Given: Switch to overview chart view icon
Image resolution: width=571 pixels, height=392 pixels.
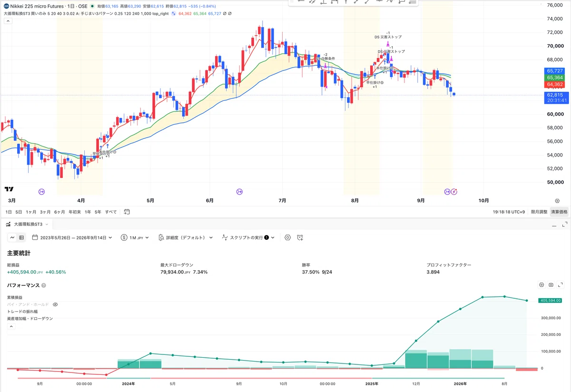Looking at the screenshot, I should (12, 237).
